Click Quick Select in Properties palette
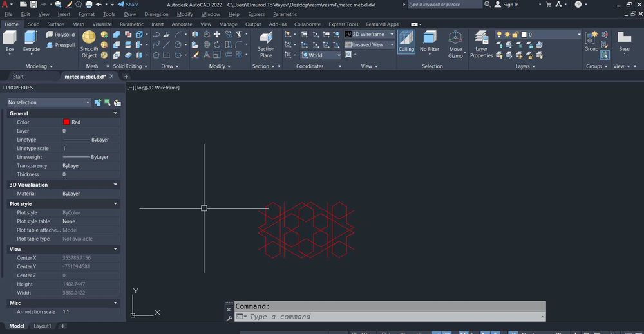This screenshot has height=334, width=644. (x=117, y=102)
